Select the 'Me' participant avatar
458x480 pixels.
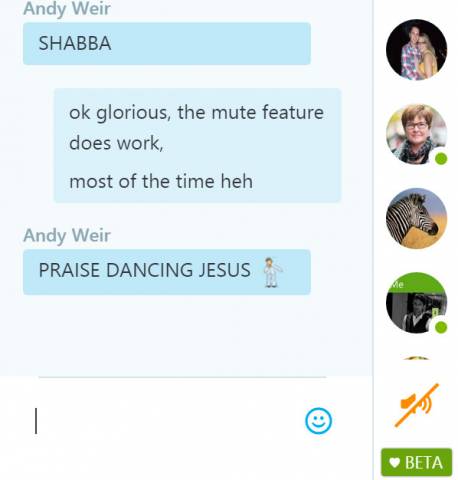416,303
